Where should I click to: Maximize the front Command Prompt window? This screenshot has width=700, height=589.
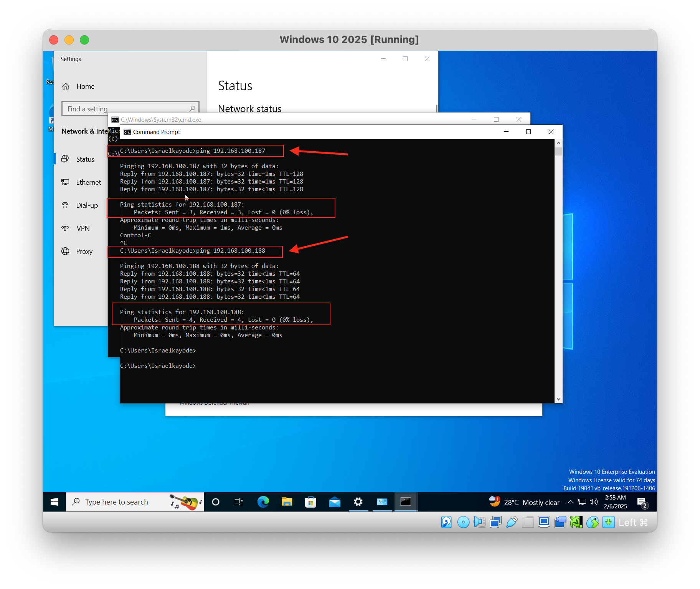point(528,132)
